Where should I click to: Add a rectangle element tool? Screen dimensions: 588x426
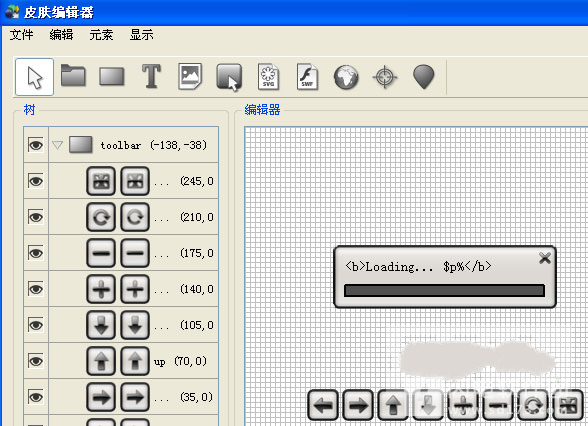click(x=111, y=76)
